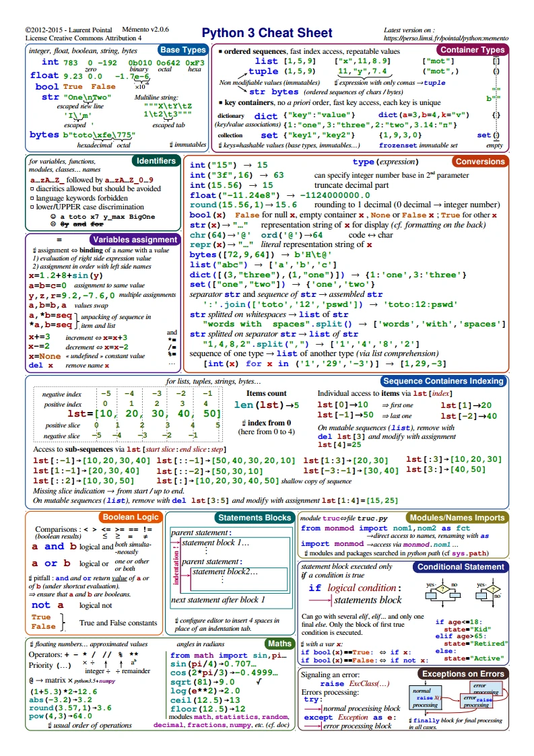Click the Exceptions on Errors header badge
Screen dimensions: 534x756
pyautogui.click(x=462, y=673)
